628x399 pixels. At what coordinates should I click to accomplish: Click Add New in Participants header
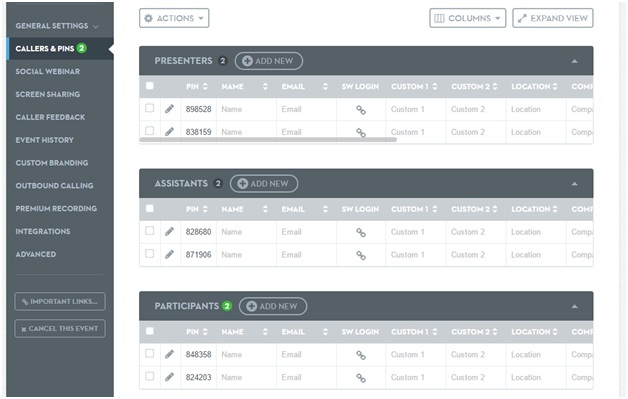tap(273, 306)
